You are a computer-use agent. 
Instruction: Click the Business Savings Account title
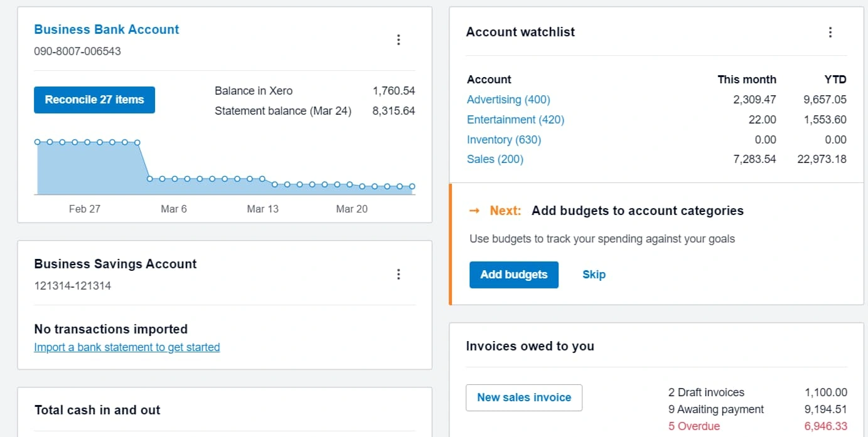(115, 264)
